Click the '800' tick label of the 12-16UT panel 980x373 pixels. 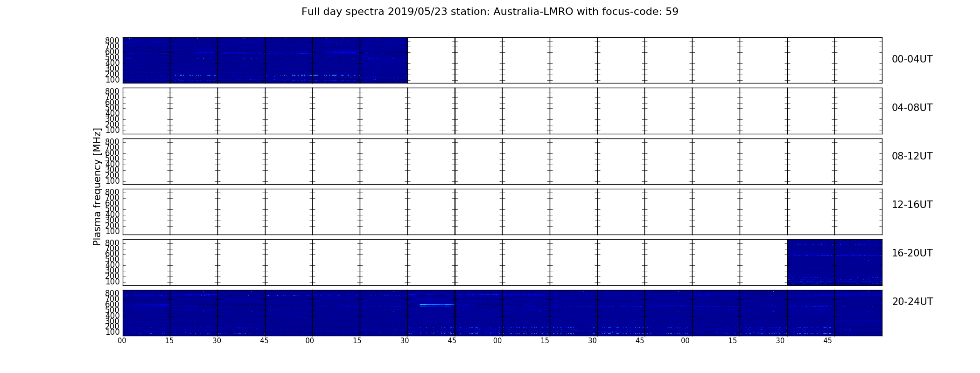[112, 192]
